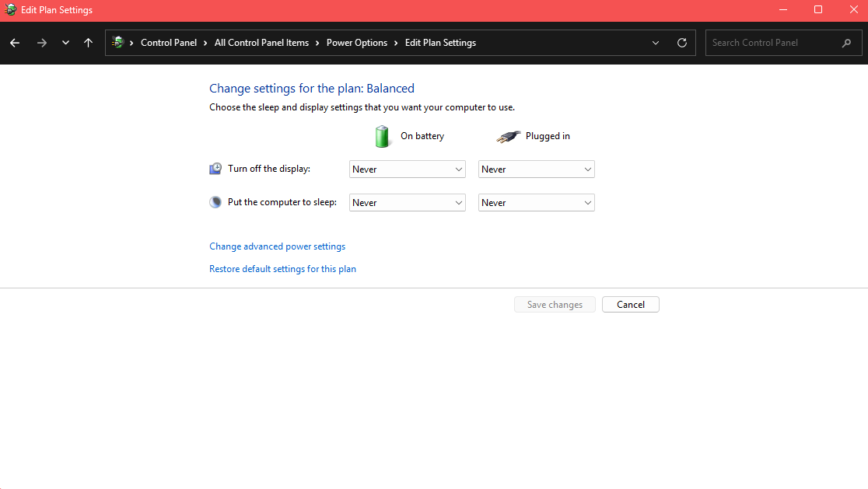Image resolution: width=868 pixels, height=489 pixels.
Task: Close the Edit Plan Settings window
Action: coord(853,10)
